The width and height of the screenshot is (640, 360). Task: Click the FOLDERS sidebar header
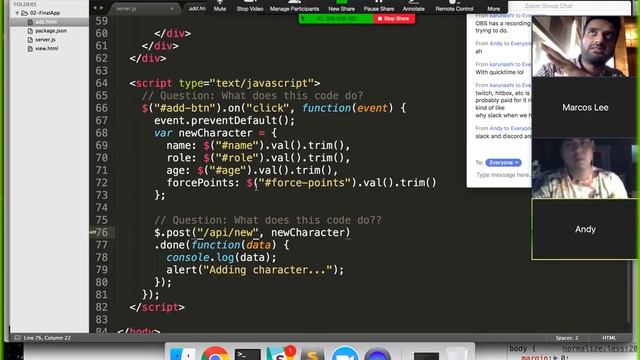(x=25, y=4)
